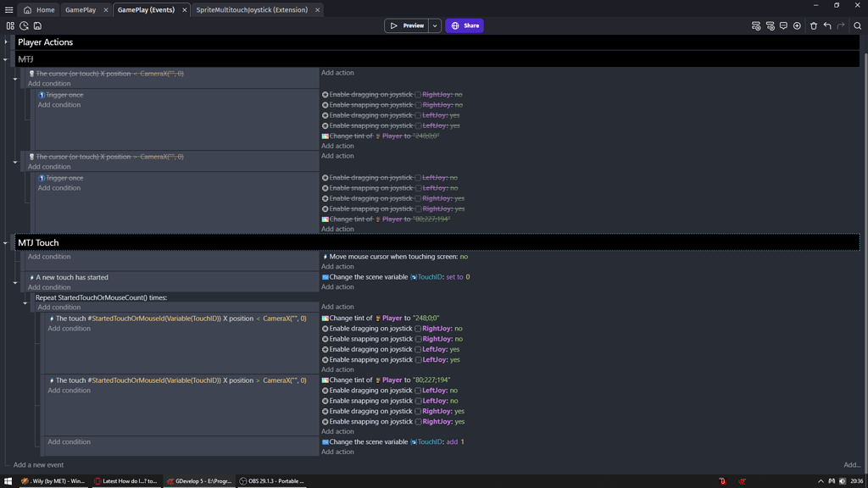Click the add comment toolbar icon

[783, 26]
